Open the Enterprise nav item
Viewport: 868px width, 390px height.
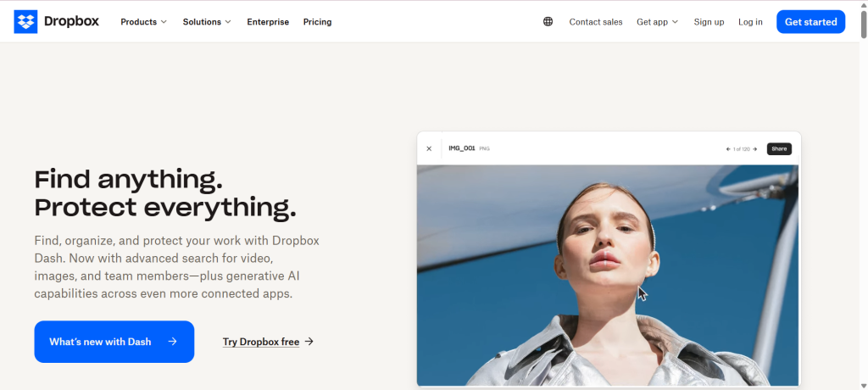tap(268, 22)
